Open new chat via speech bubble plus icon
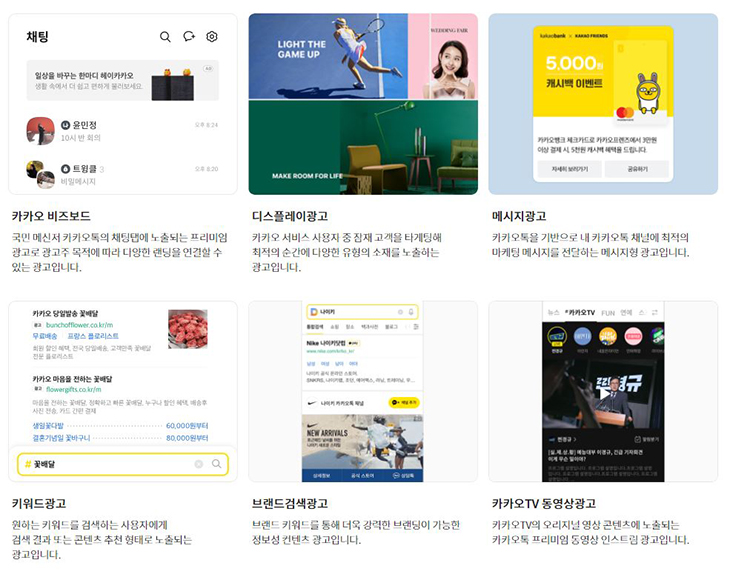 pos(189,36)
